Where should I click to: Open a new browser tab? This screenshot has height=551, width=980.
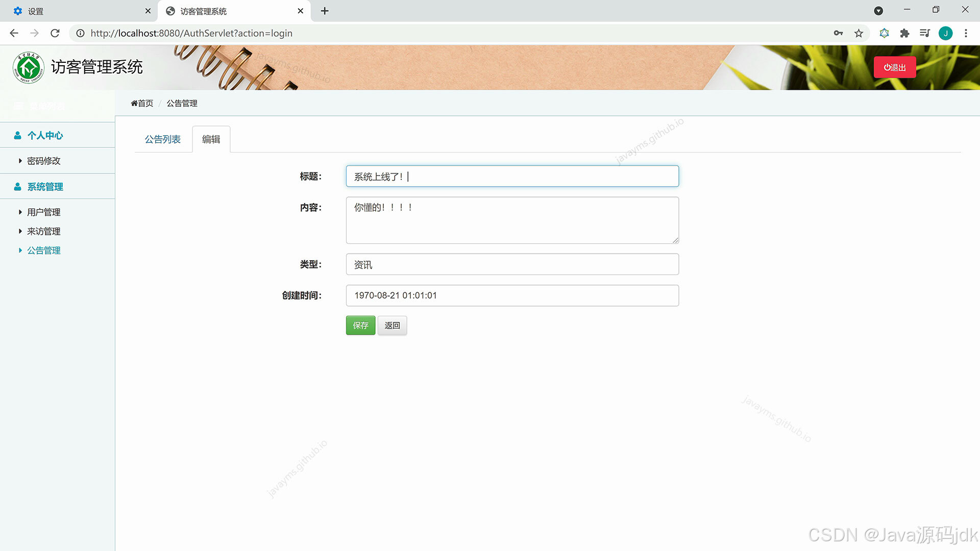pos(325,11)
